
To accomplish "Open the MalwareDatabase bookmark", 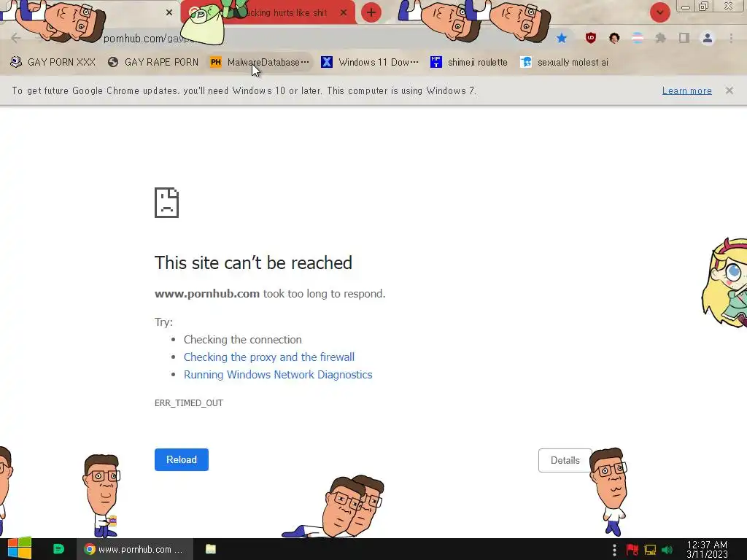I will (260, 63).
